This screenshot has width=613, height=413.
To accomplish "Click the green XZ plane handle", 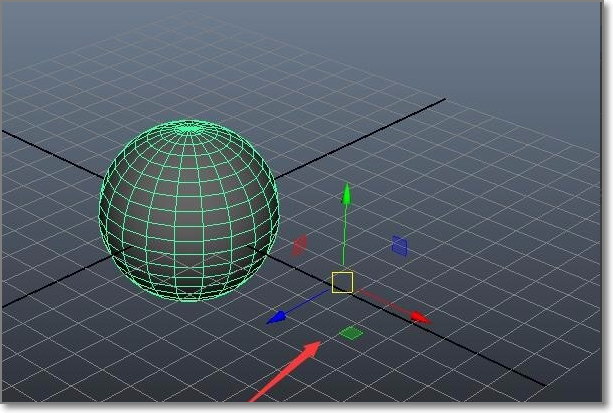I will coord(351,333).
